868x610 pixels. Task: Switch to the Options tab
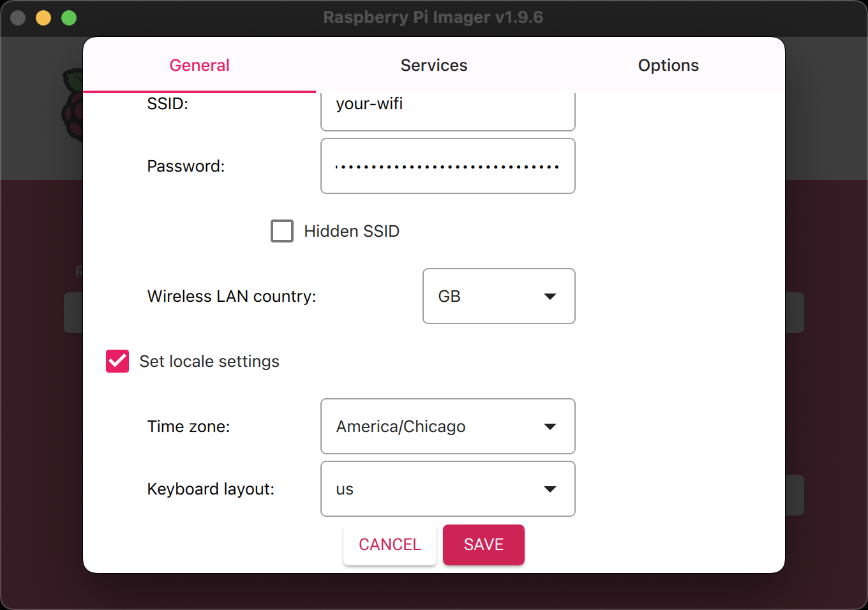pyautogui.click(x=668, y=65)
